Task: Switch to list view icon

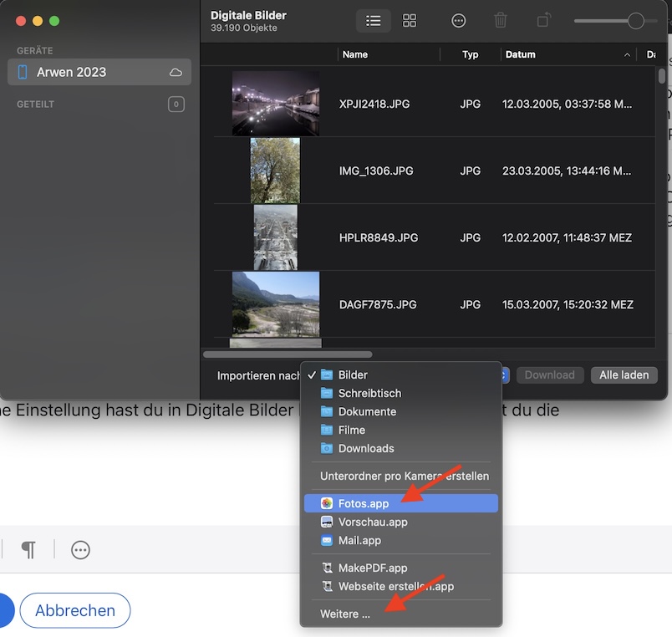Action: 373,21
